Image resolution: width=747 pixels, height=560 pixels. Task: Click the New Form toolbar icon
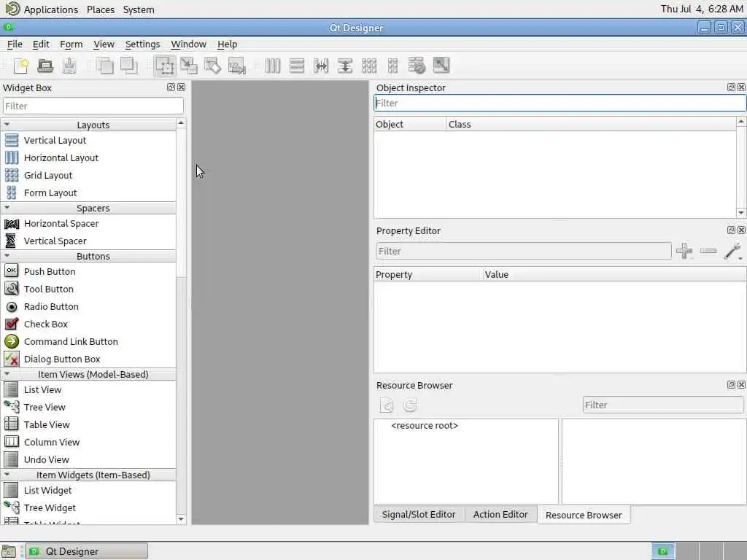(x=21, y=66)
